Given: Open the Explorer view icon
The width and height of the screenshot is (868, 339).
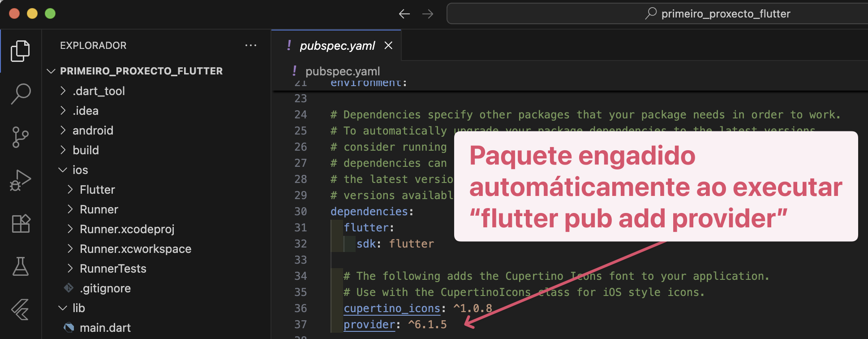Looking at the screenshot, I should point(20,51).
